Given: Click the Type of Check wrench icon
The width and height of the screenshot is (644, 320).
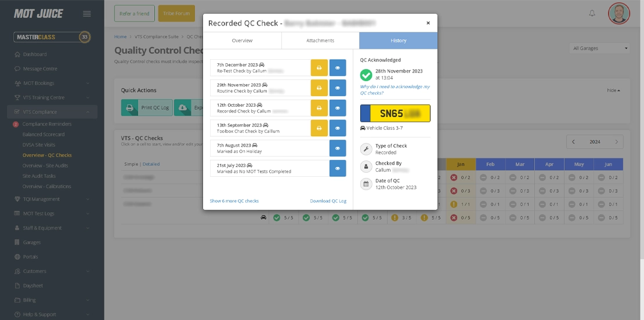Looking at the screenshot, I should pos(366,149).
